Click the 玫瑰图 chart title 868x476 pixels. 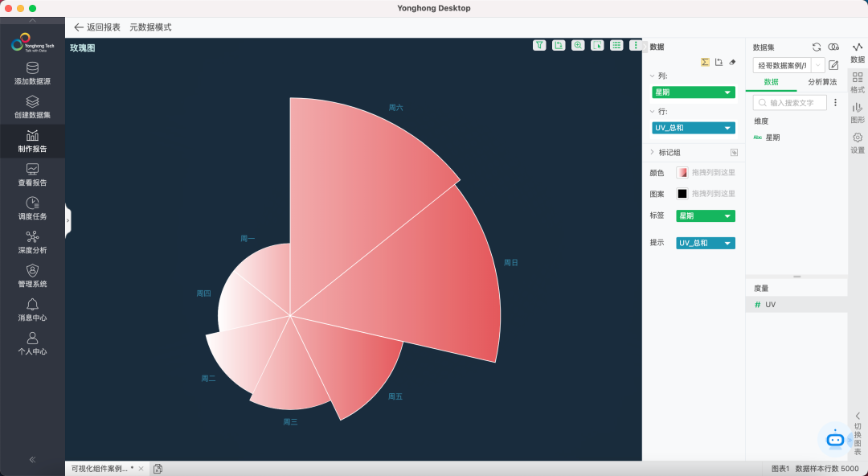click(83, 47)
